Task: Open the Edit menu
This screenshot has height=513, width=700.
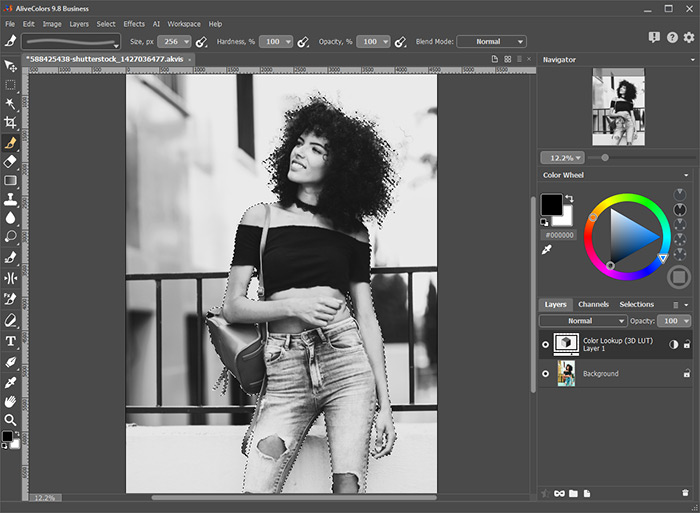Action: click(29, 24)
